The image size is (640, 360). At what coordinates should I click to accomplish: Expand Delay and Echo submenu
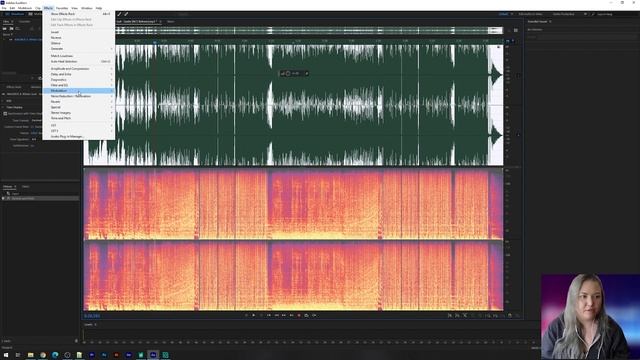click(x=78, y=74)
